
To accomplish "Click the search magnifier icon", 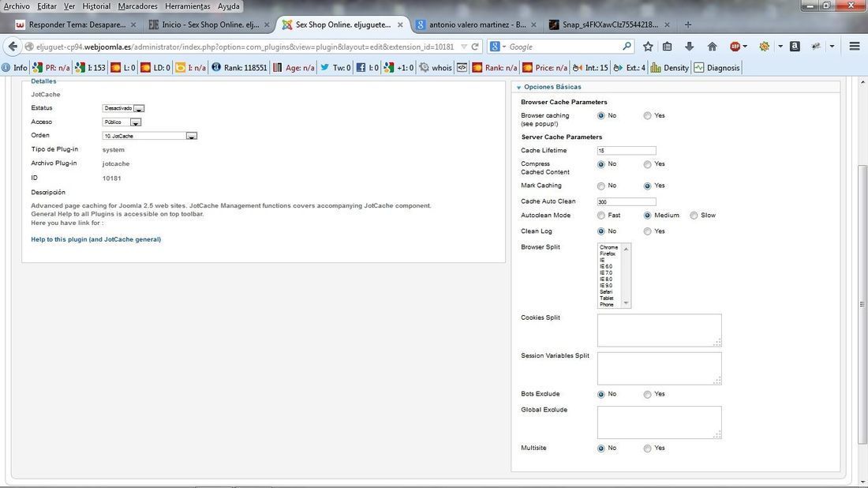I will click(x=627, y=47).
